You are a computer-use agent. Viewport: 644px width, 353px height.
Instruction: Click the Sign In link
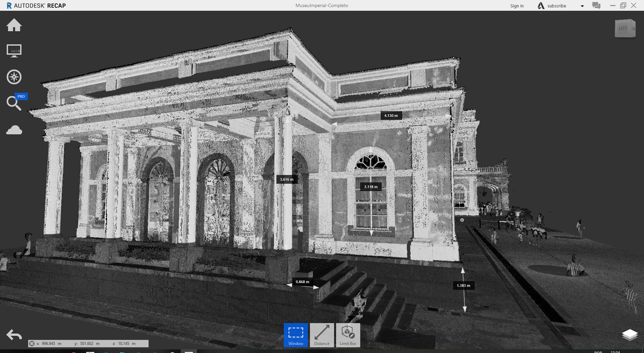coord(517,6)
